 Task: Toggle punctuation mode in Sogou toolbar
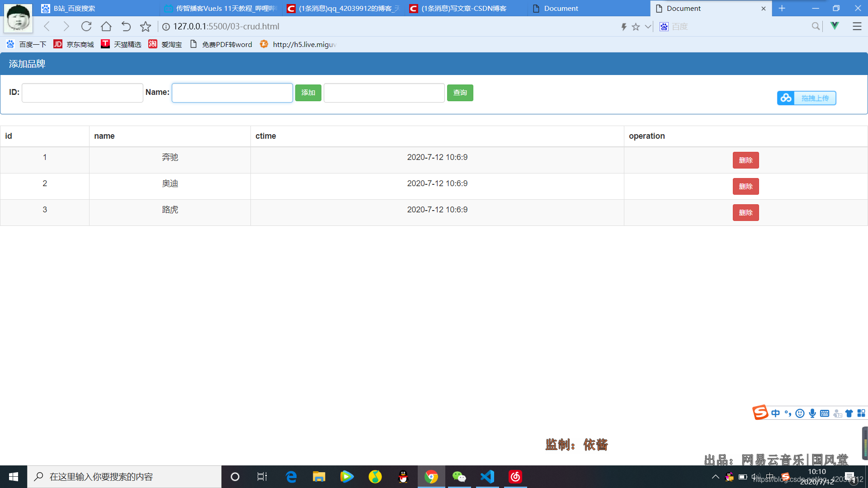tap(788, 413)
